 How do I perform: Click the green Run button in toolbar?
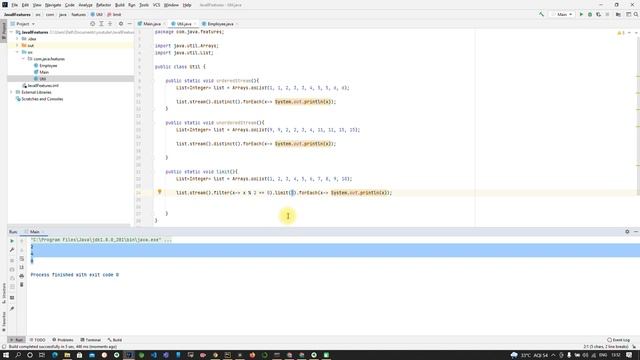(x=581, y=14)
